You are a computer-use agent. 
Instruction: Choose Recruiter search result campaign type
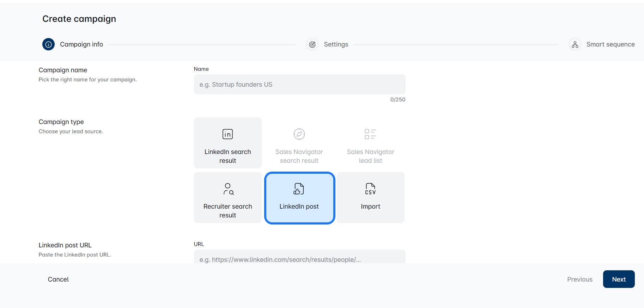click(227, 210)
